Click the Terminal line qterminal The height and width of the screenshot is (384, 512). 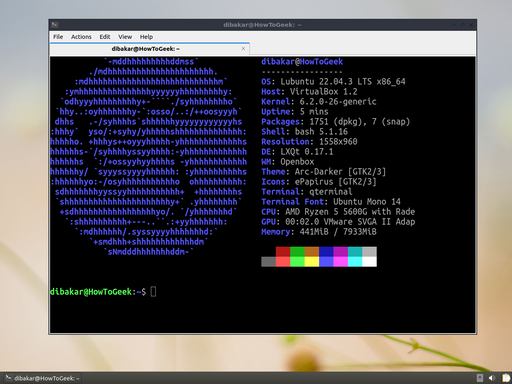click(307, 192)
